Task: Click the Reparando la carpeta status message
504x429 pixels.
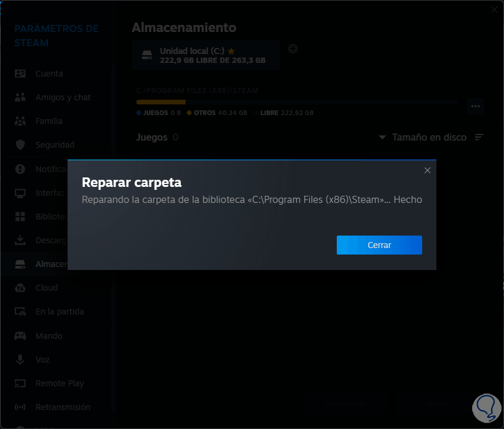Action: (252, 200)
